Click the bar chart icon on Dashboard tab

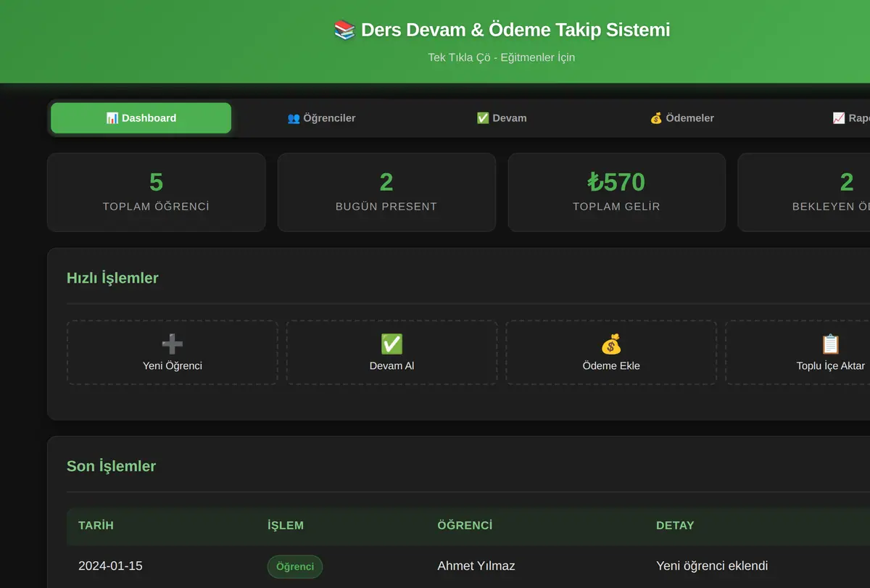tap(112, 118)
